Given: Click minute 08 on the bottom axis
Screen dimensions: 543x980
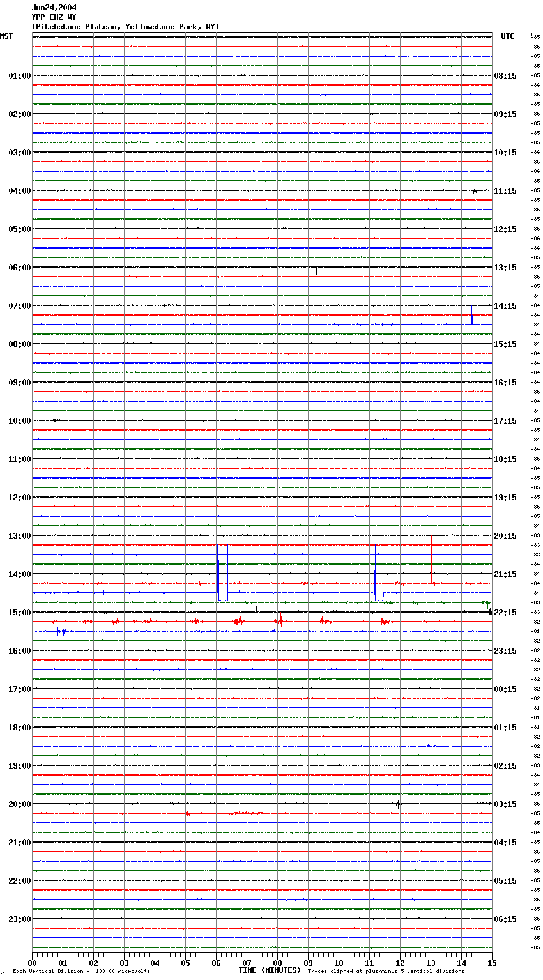Looking at the screenshot, I should (x=277, y=963).
